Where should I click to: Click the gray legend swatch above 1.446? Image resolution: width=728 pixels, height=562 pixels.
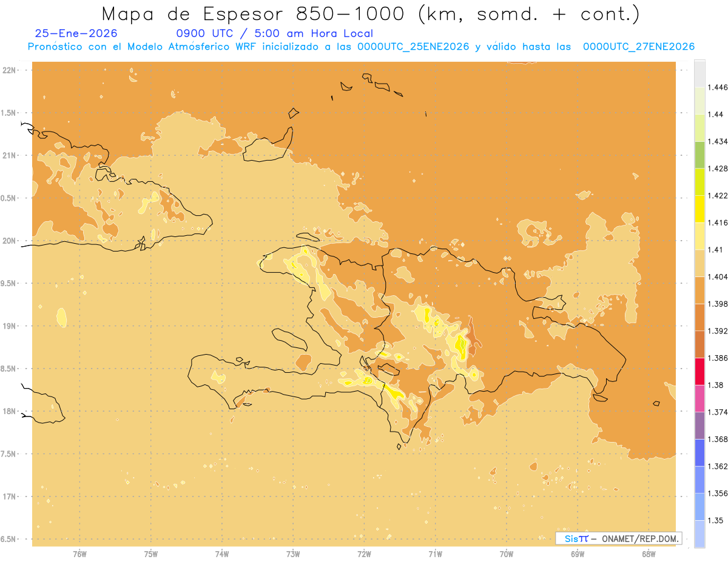click(x=699, y=74)
